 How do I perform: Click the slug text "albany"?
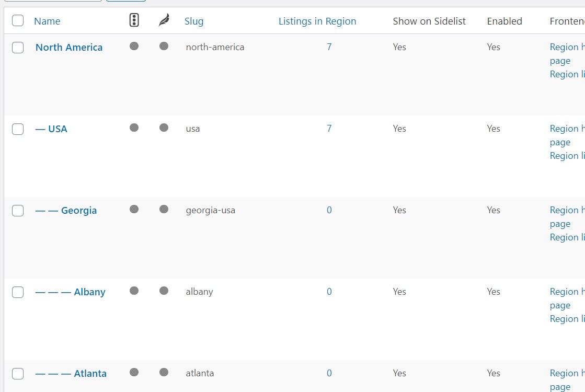[x=199, y=292]
